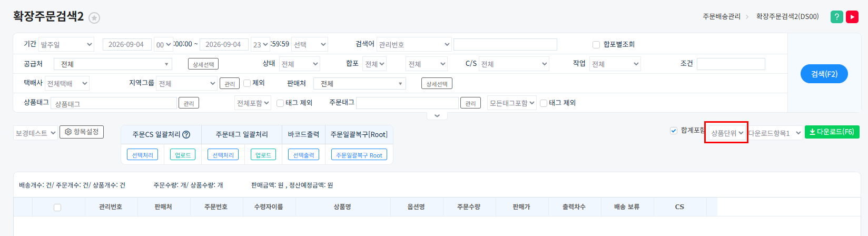Open the red YouTube video guide icon
Viewport: 868px width, 236px height.
coord(852,17)
